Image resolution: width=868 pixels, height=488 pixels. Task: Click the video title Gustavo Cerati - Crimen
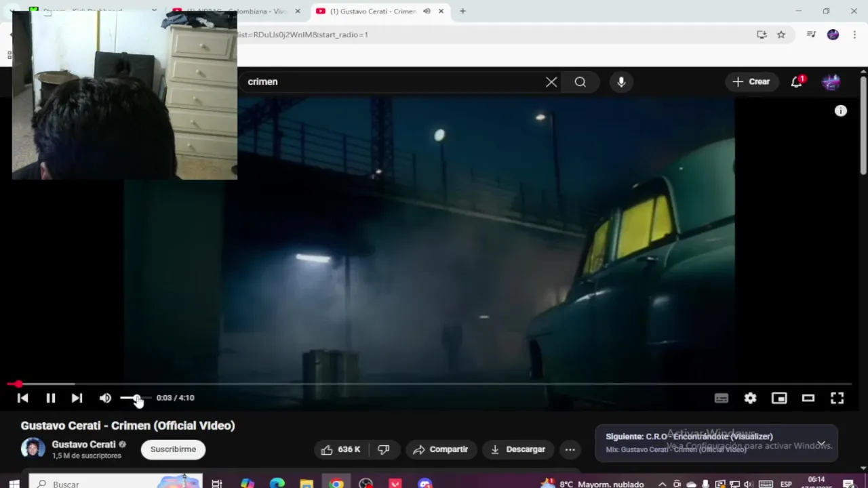pos(127,426)
